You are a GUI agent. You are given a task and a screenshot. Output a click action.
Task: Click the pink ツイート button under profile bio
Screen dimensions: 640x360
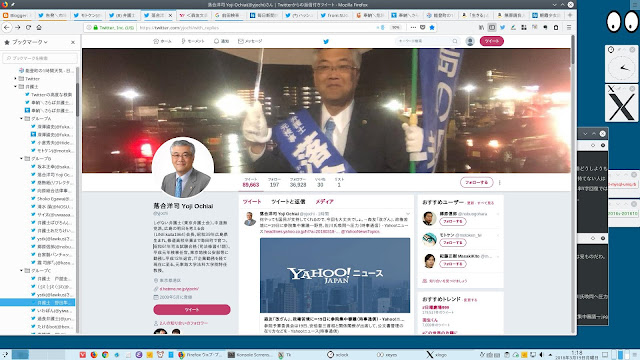point(192,310)
